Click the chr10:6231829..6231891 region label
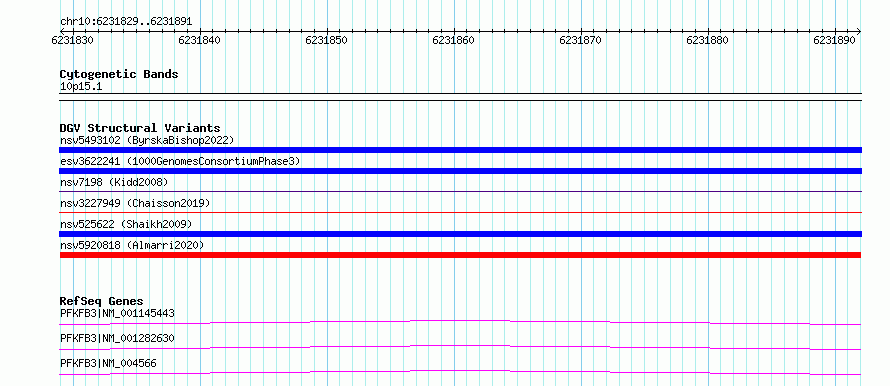 126,21
